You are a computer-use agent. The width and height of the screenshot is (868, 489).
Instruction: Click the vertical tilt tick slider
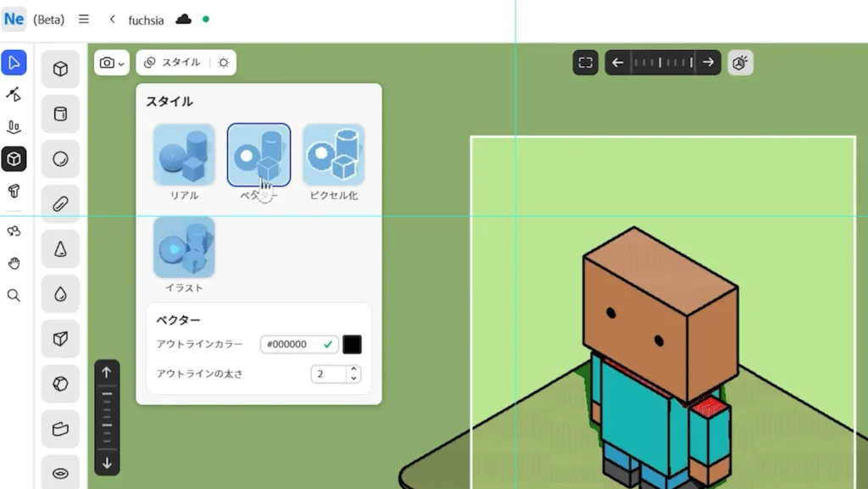107,418
